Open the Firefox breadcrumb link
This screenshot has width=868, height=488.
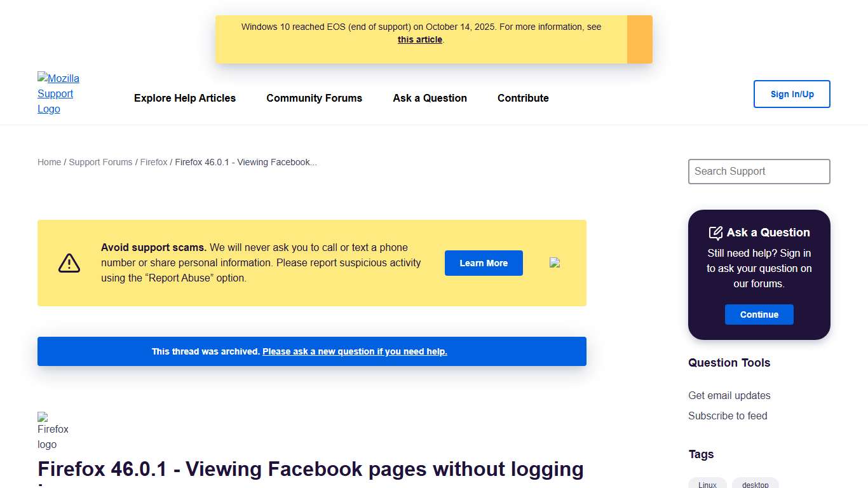(154, 162)
